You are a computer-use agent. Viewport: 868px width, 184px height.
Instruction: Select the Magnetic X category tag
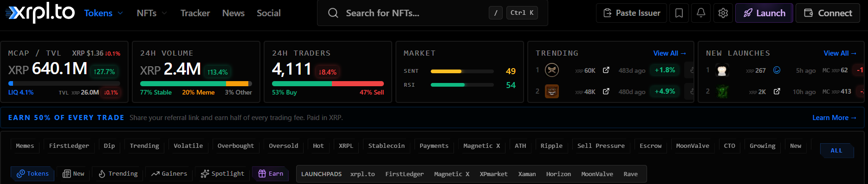[482, 146]
